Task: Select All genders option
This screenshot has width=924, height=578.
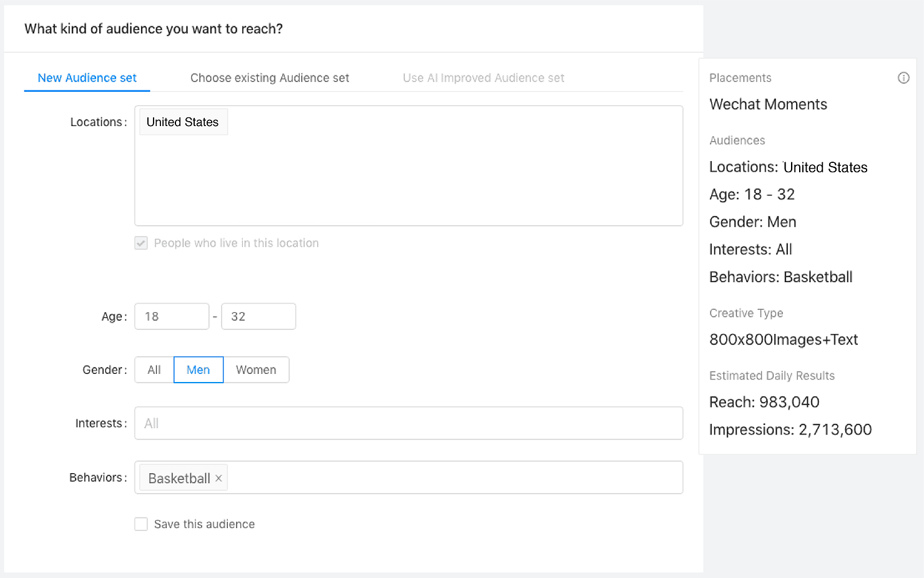Action: (153, 370)
